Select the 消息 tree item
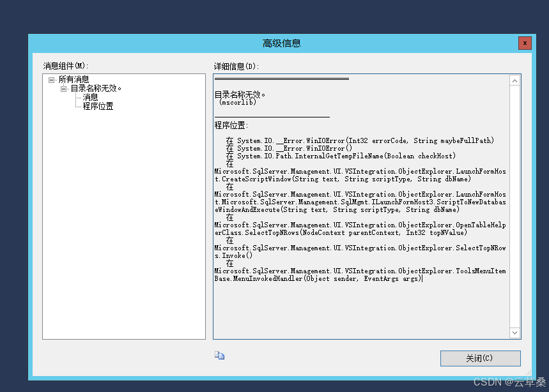The width and height of the screenshot is (549, 392). point(90,96)
